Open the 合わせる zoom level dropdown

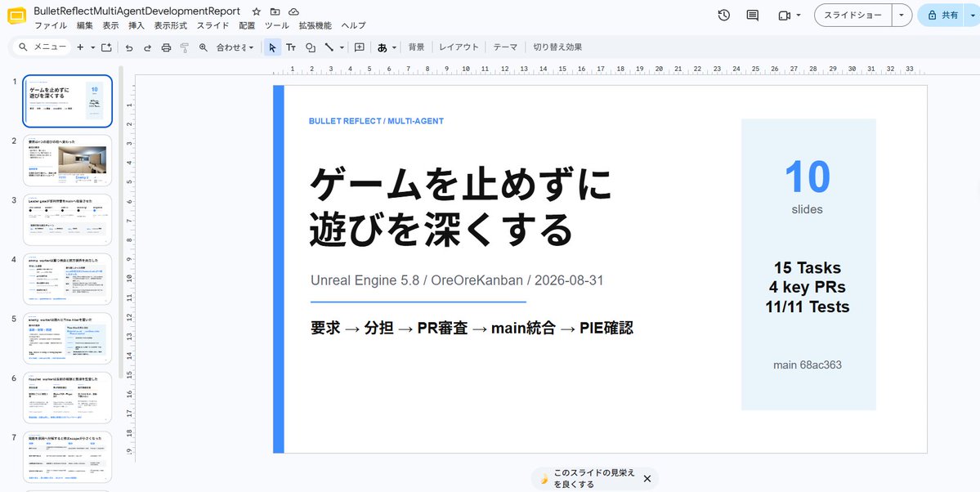[235, 47]
